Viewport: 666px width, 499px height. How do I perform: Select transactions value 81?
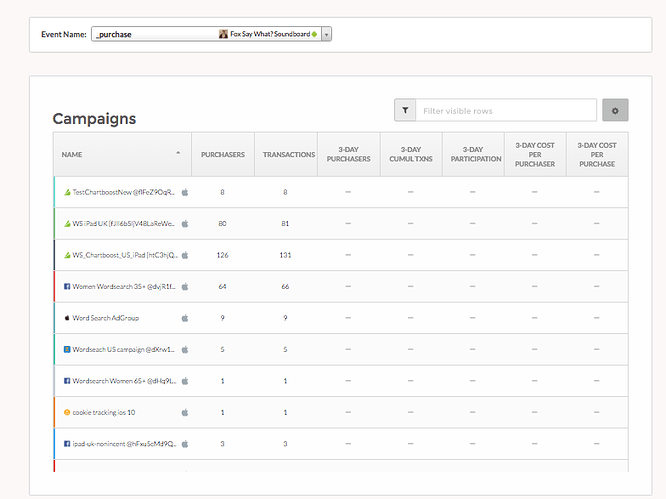click(x=285, y=223)
